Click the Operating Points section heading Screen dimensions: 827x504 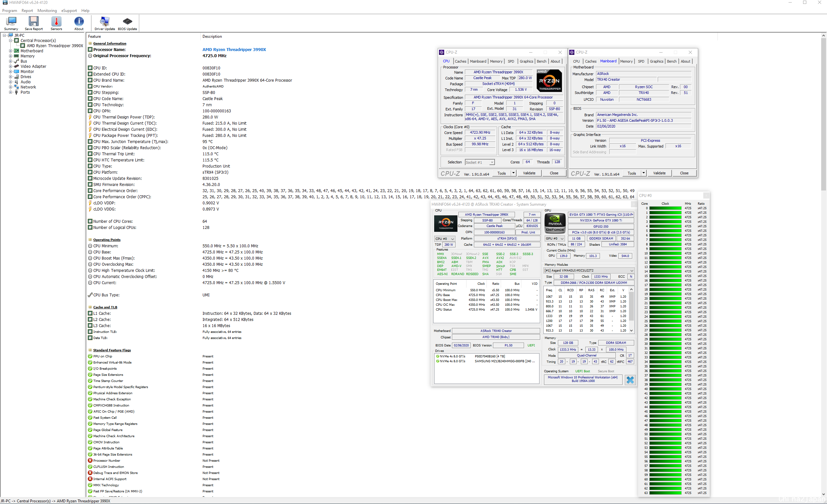tap(107, 240)
